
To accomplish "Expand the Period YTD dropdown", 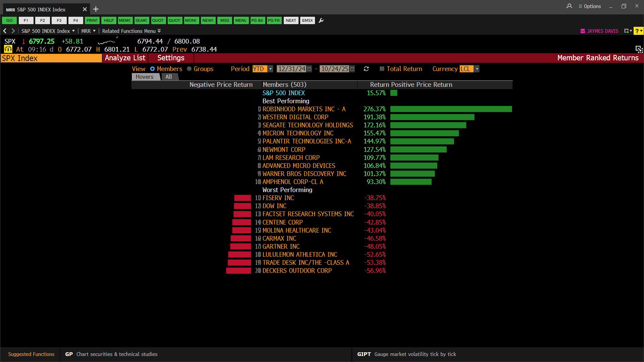I will [x=270, y=69].
